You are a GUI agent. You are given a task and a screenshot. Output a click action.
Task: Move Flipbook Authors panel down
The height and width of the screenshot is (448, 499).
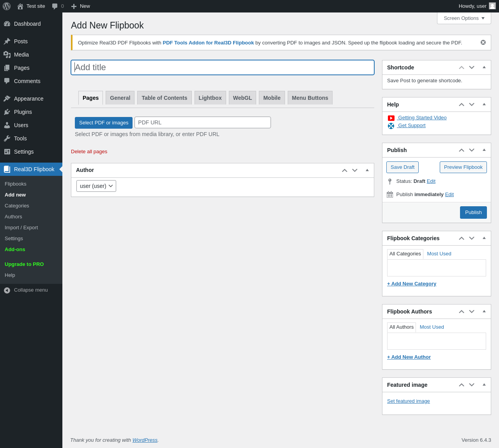click(472, 312)
